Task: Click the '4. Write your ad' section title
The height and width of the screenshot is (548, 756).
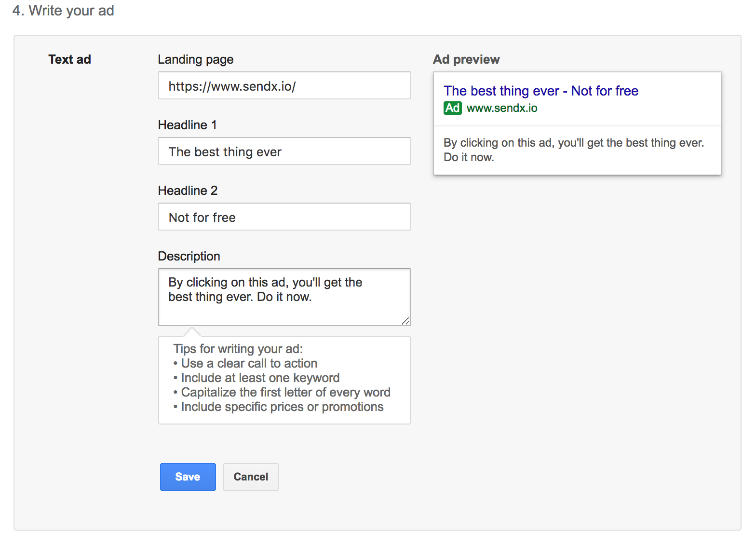Action: click(63, 11)
